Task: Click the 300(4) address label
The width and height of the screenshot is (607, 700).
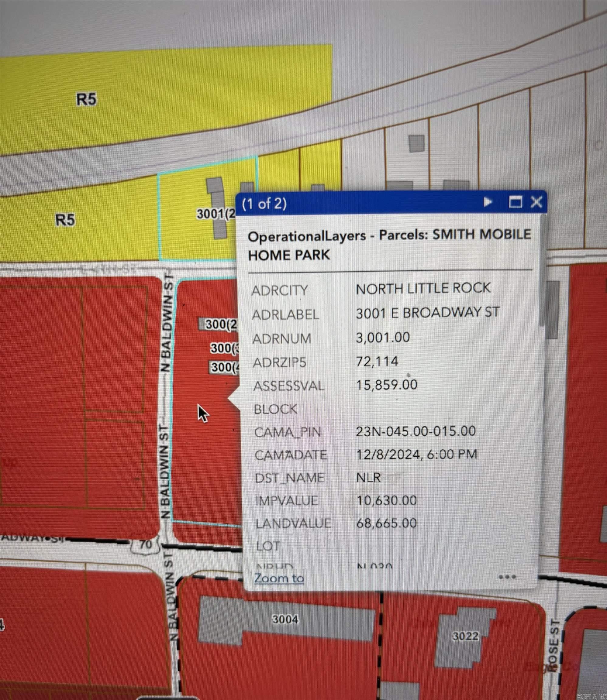Action: coord(224,367)
